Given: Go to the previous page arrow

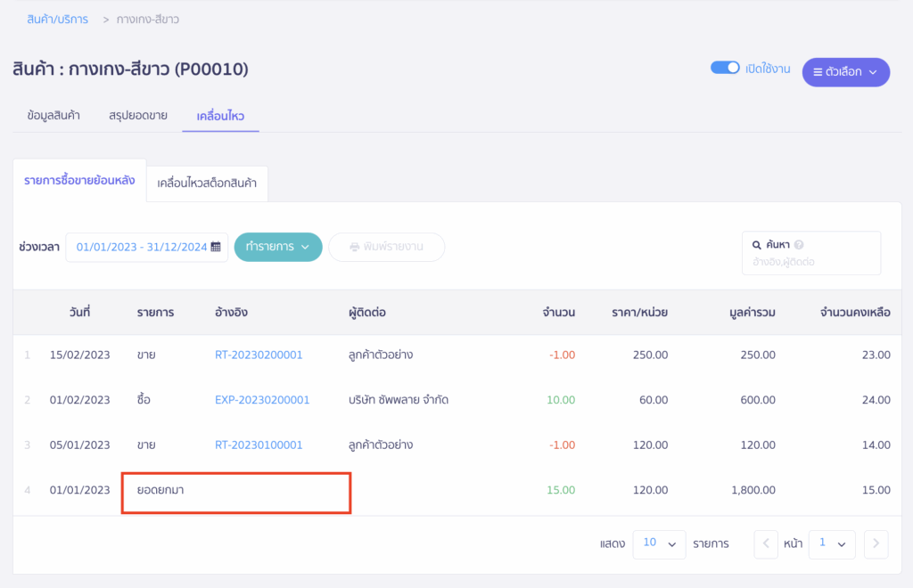Looking at the screenshot, I should point(766,543).
